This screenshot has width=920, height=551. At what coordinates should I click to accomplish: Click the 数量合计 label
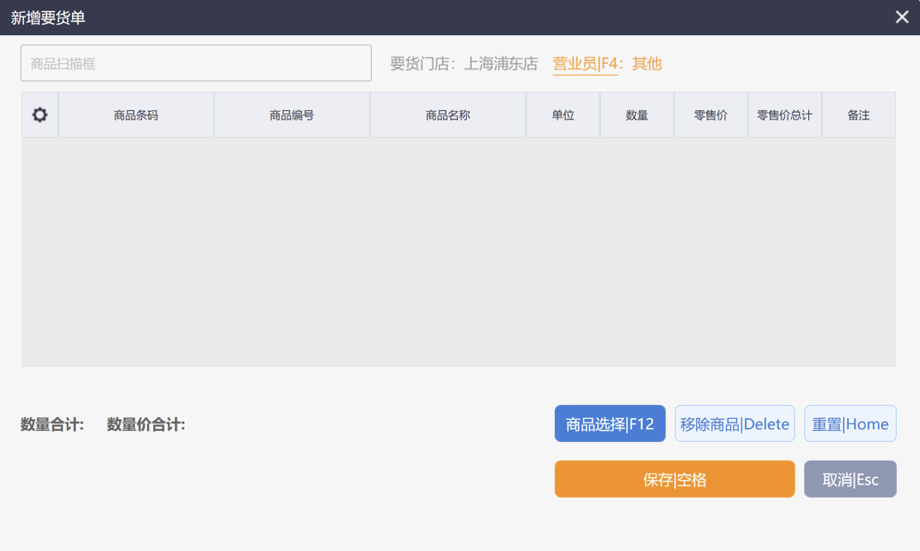coord(52,424)
